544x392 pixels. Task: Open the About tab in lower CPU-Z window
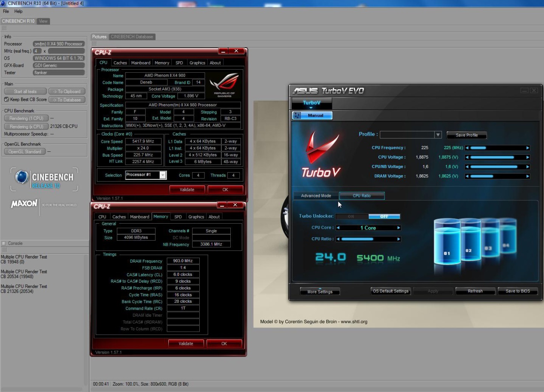click(214, 217)
